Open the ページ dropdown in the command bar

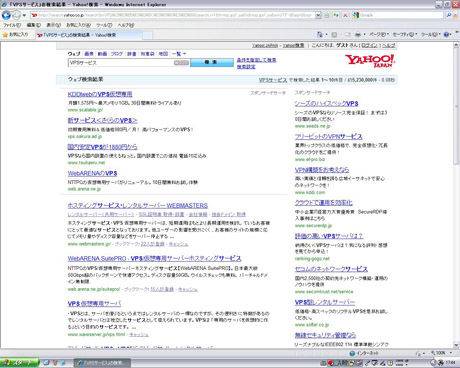(379, 34)
